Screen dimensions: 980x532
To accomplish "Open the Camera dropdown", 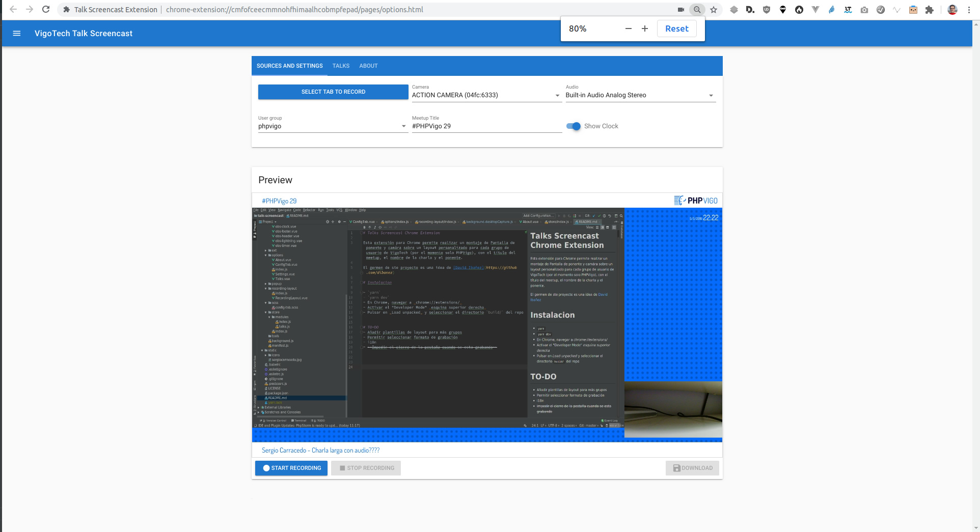I will click(486, 95).
